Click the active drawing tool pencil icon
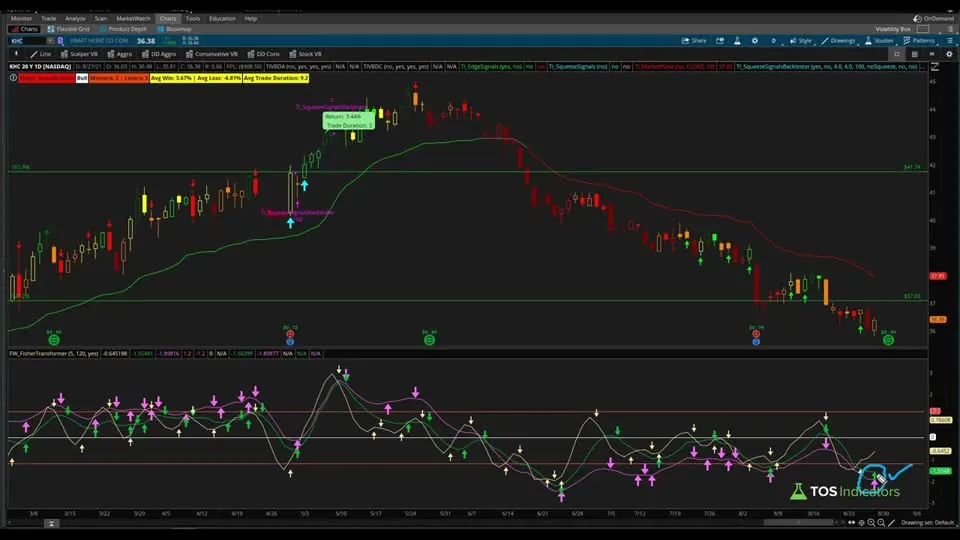Screen dimensions: 960x540 (x=891, y=522)
